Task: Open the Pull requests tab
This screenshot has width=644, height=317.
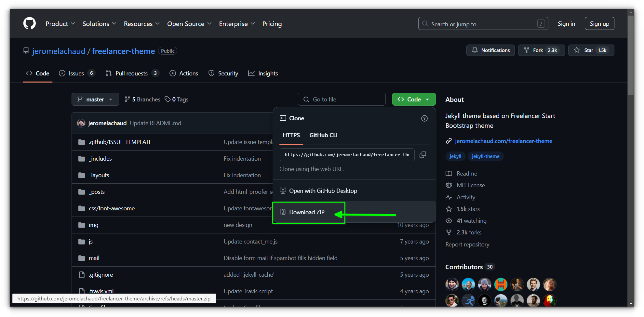Action: click(131, 73)
